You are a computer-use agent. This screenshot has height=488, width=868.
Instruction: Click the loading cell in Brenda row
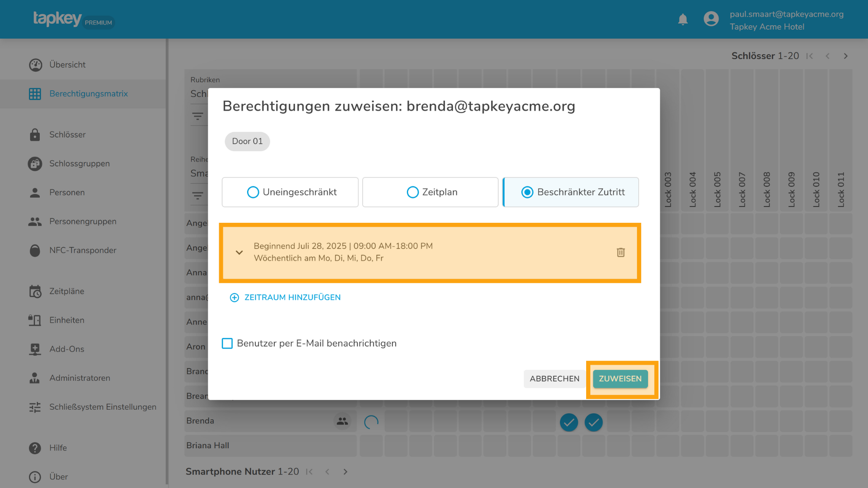point(371,422)
